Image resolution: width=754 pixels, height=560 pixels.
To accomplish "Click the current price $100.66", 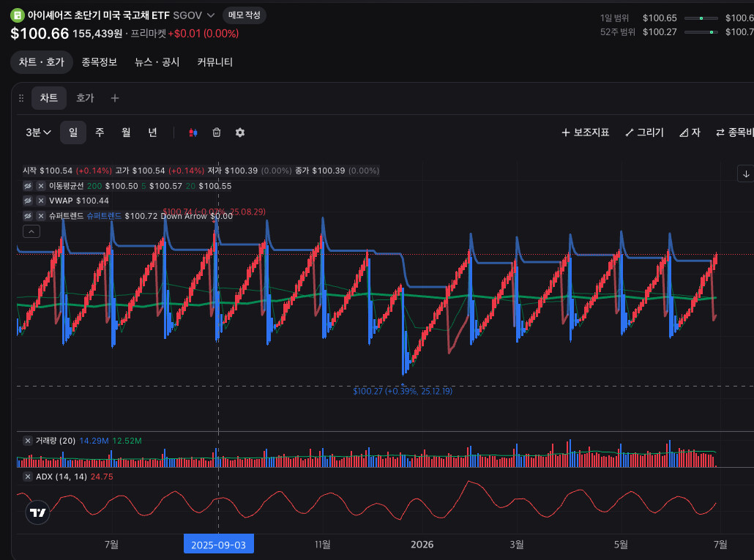I will [x=40, y=34].
